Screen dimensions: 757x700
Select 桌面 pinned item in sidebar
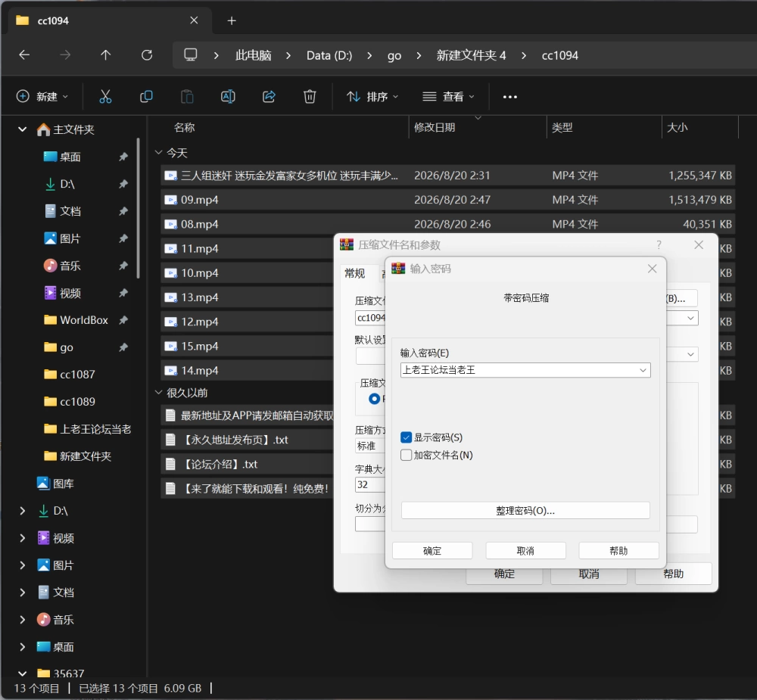(70, 157)
